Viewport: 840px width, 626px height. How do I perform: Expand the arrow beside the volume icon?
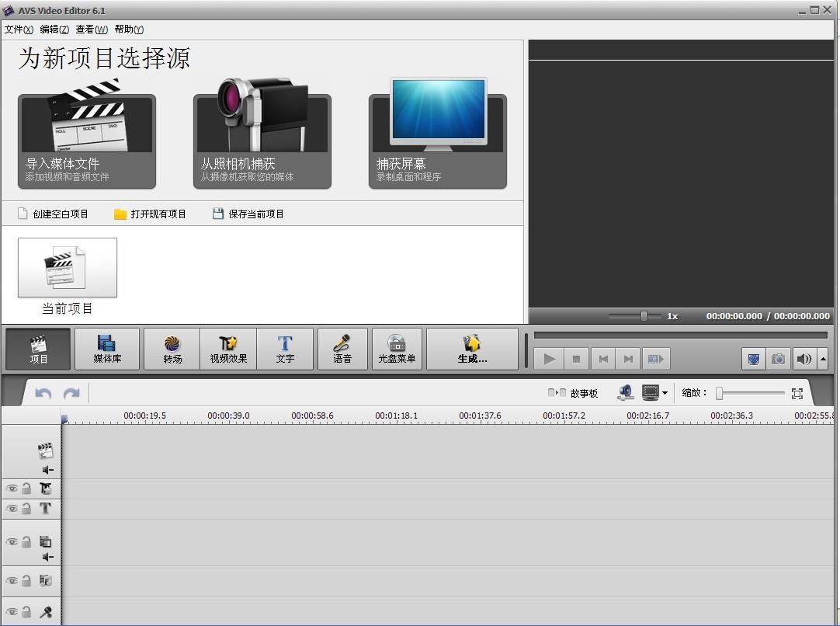tap(821, 359)
